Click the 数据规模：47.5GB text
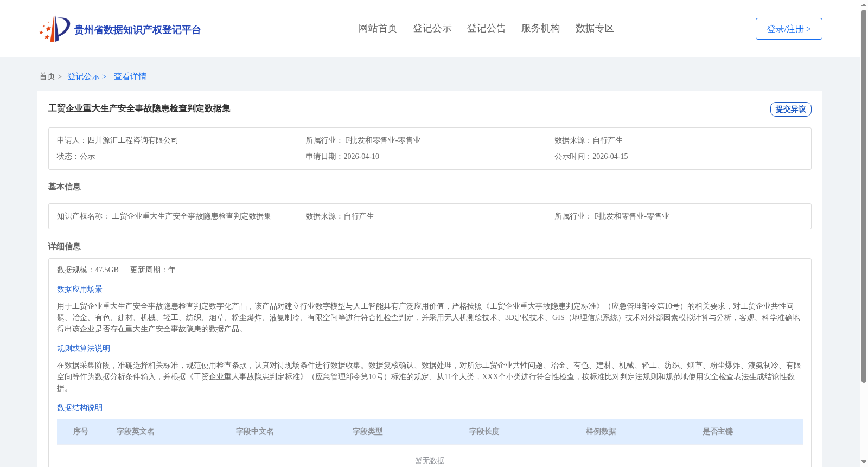Screen dimensions: 868x467 click(x=88, y=270)
